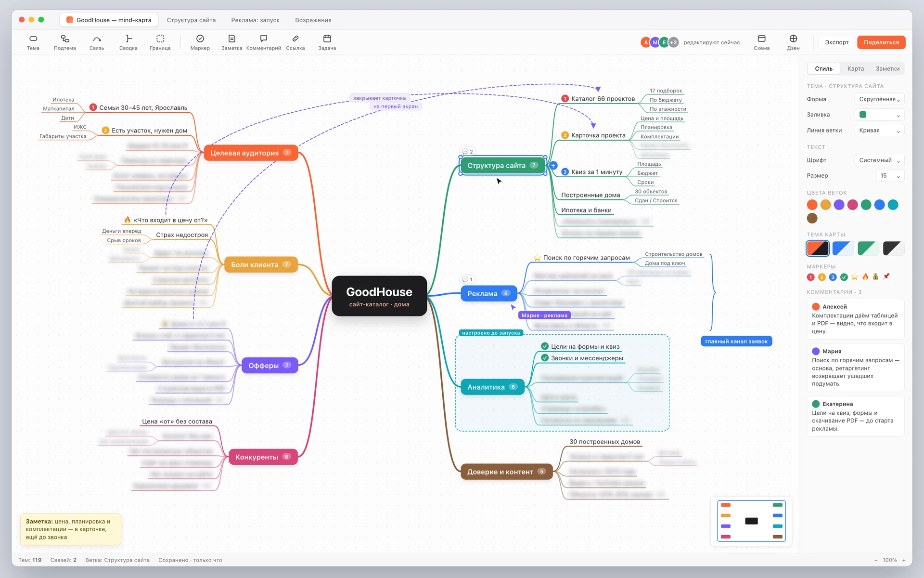The height and width of the screenshot is (578, 924).
Task: Zoom in with plus in status bar
Action: tap(904, 560)
